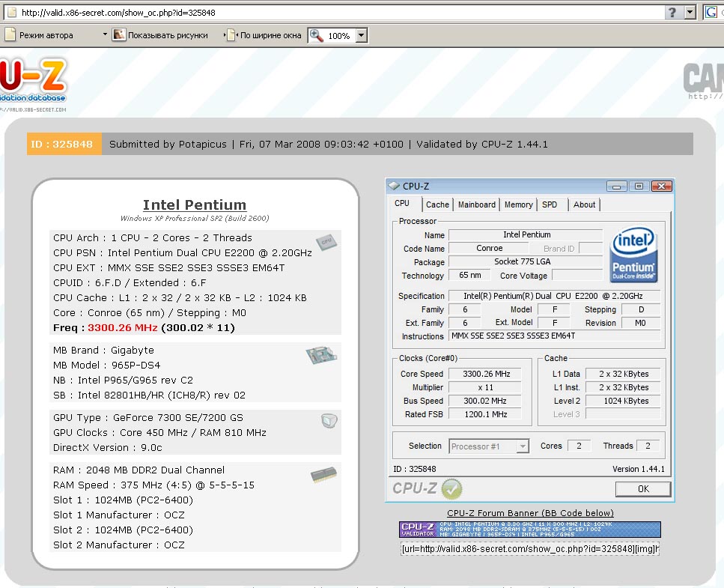Click the Package value 'Socket 775 LGA'
Viewport: 724px width, 588px height.
point(526,261)
